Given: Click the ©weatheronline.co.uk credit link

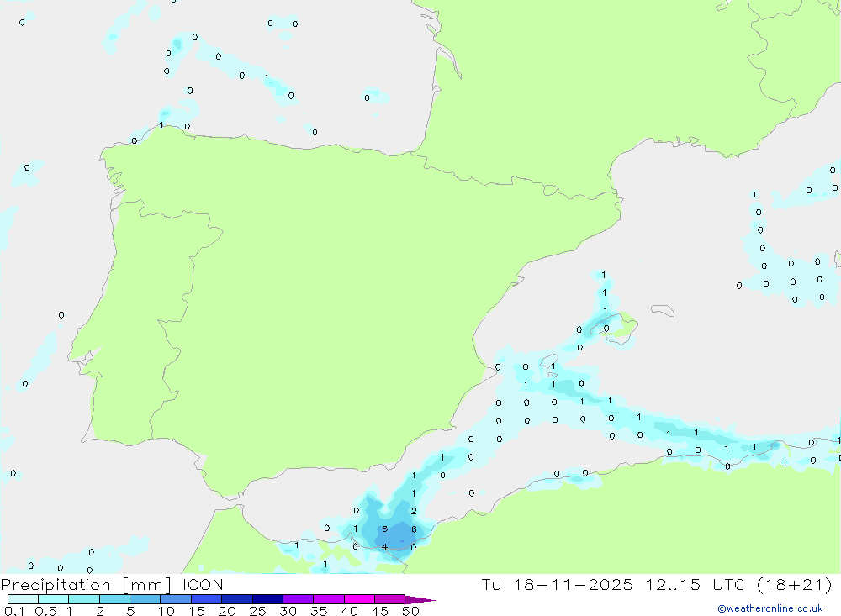Looking at the screenshot, I should click(770, 608).
